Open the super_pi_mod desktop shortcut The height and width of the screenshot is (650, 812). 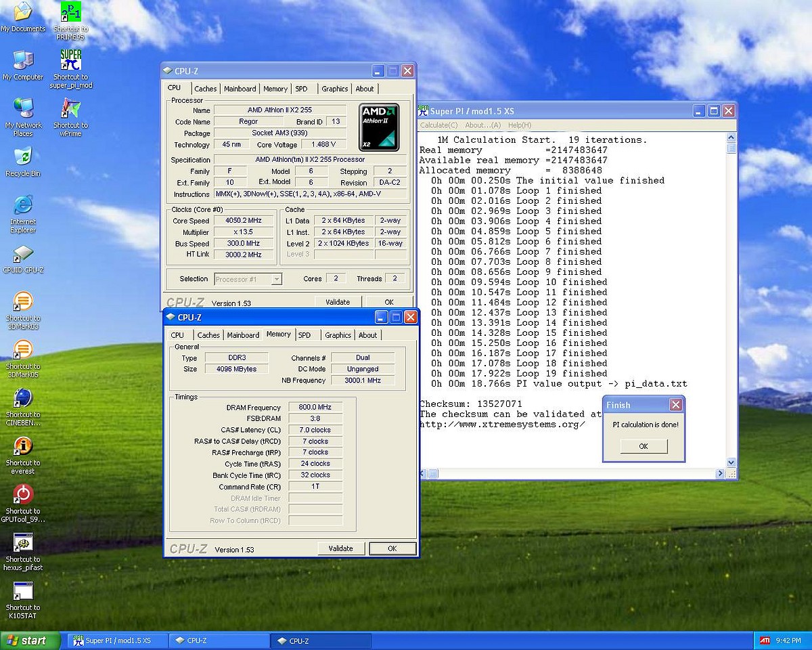point(70,60)
